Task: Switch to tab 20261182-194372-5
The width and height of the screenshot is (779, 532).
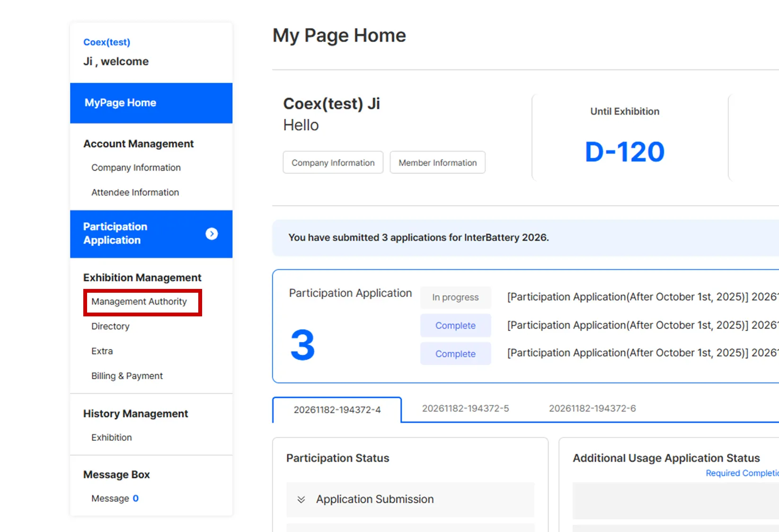Action: (x=466, y=409)
